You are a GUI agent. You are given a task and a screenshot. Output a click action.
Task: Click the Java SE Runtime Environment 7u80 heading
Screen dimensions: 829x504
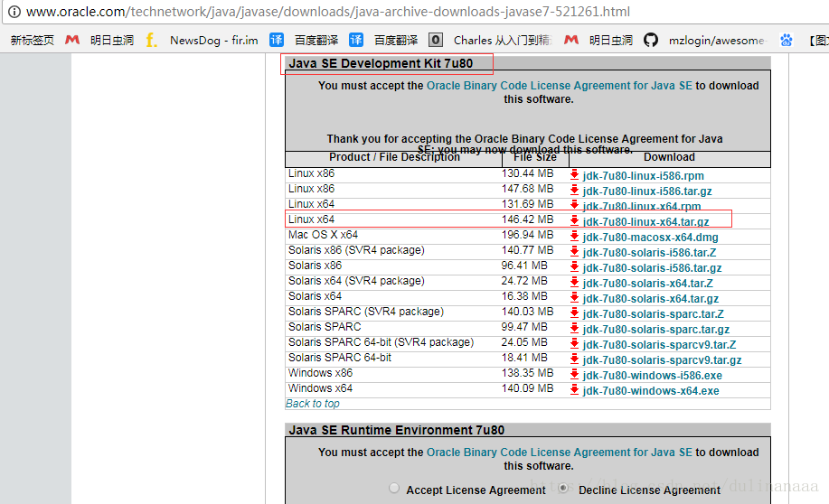(397, 430)
